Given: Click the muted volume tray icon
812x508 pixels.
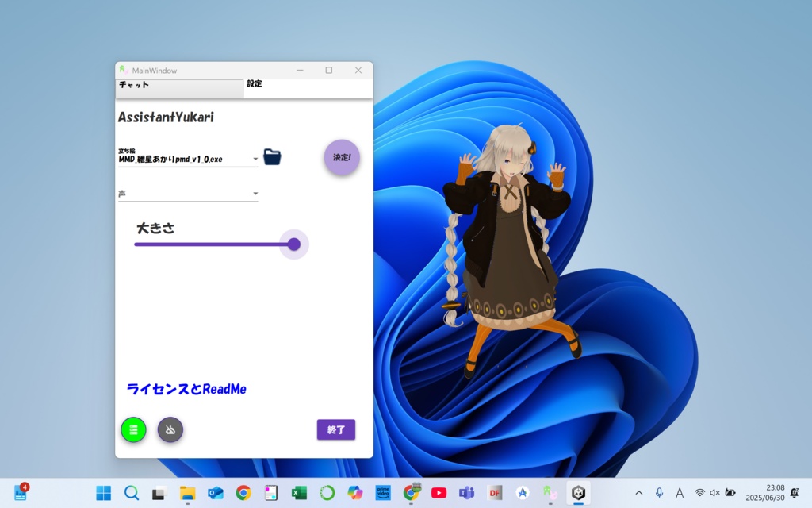Looking at the screenshot, I should (x=714, y=493).
